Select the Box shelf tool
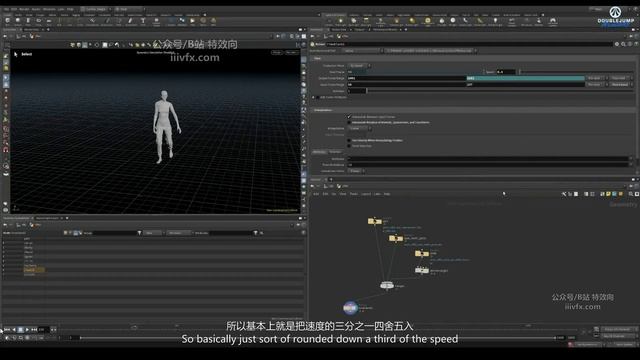 click(7, 21)
